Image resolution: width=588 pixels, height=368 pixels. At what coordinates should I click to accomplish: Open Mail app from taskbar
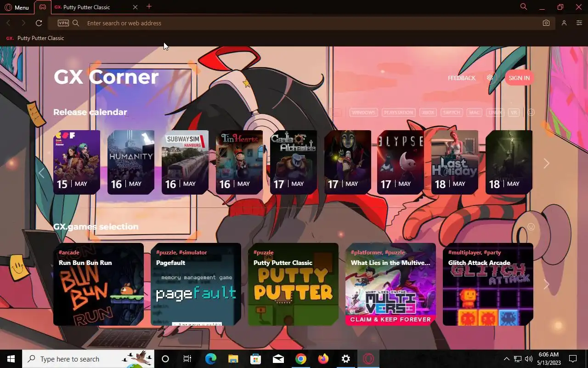pos(278,359)
